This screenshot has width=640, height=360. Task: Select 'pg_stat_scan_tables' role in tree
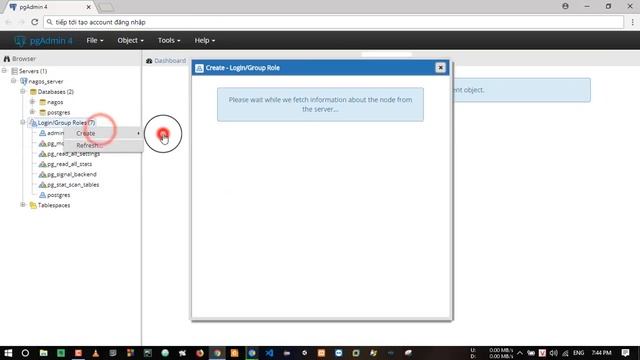73,184
